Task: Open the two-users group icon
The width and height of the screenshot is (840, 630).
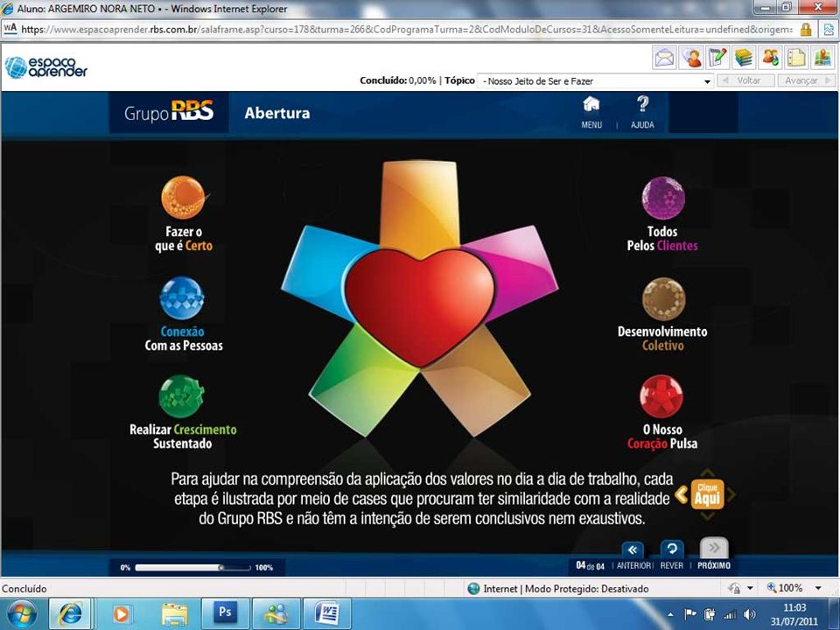Action: click(770, 58)
